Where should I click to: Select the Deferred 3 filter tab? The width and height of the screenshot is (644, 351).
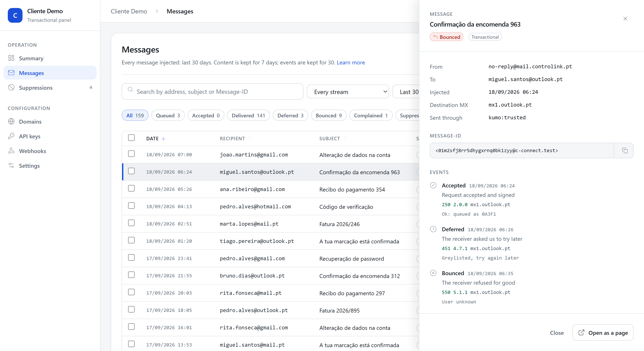(290, 115)
